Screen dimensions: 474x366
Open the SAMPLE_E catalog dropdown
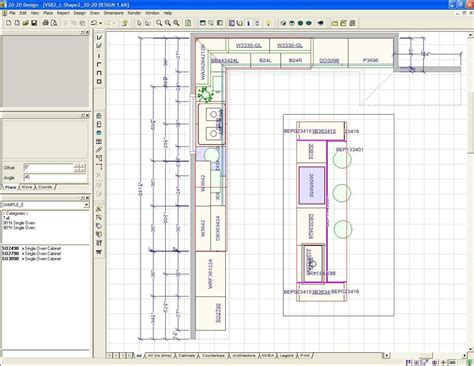pyautogui.click(x=86, y=205)
